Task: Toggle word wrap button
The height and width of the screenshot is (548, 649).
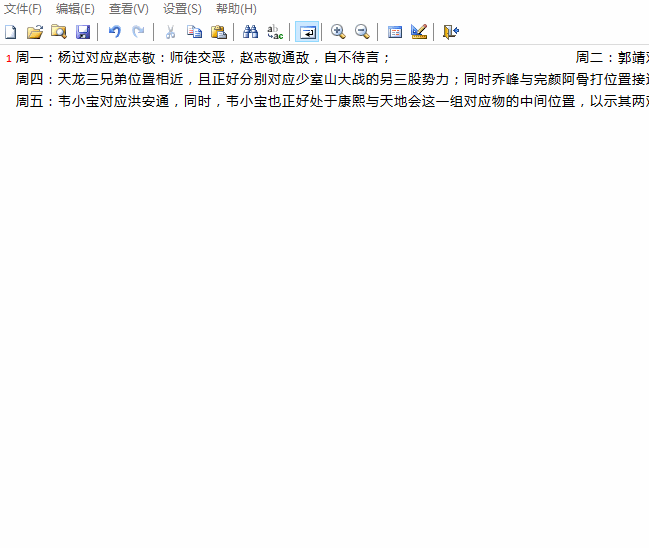Action: (307, 32)
